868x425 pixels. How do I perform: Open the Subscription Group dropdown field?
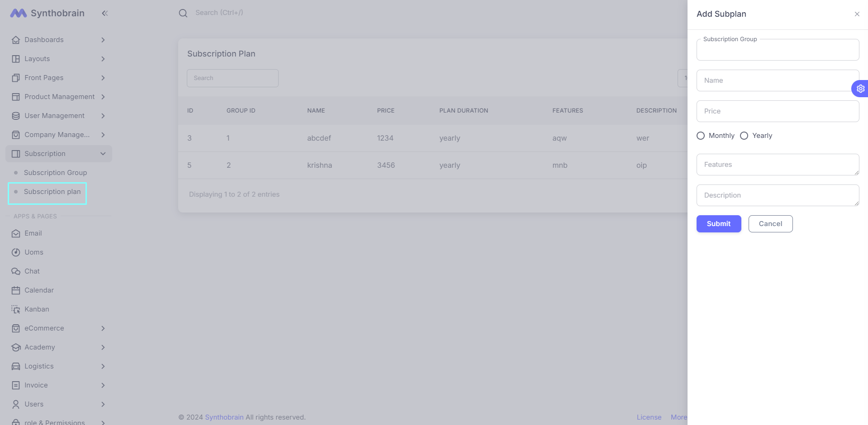[x=778, y=50]
